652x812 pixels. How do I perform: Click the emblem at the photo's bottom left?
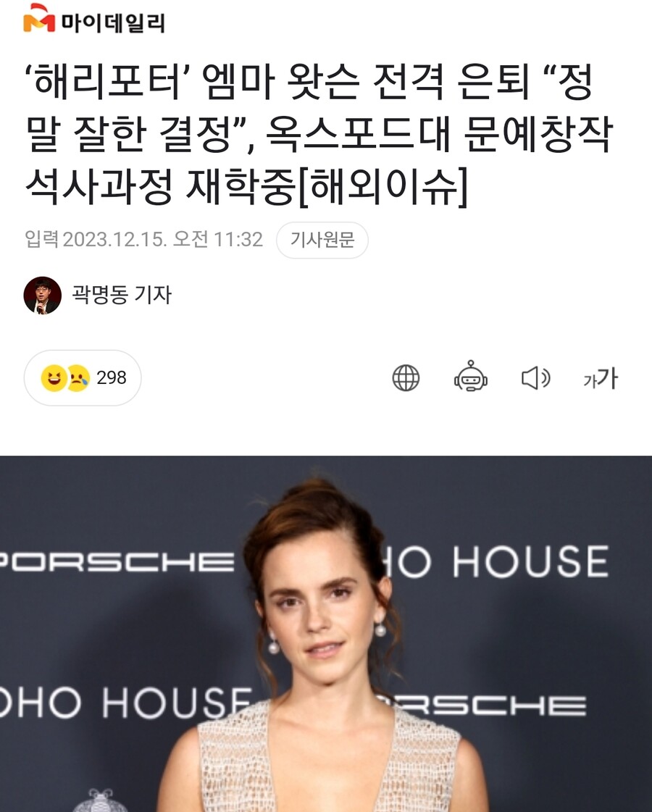click(x=101, y=800)
